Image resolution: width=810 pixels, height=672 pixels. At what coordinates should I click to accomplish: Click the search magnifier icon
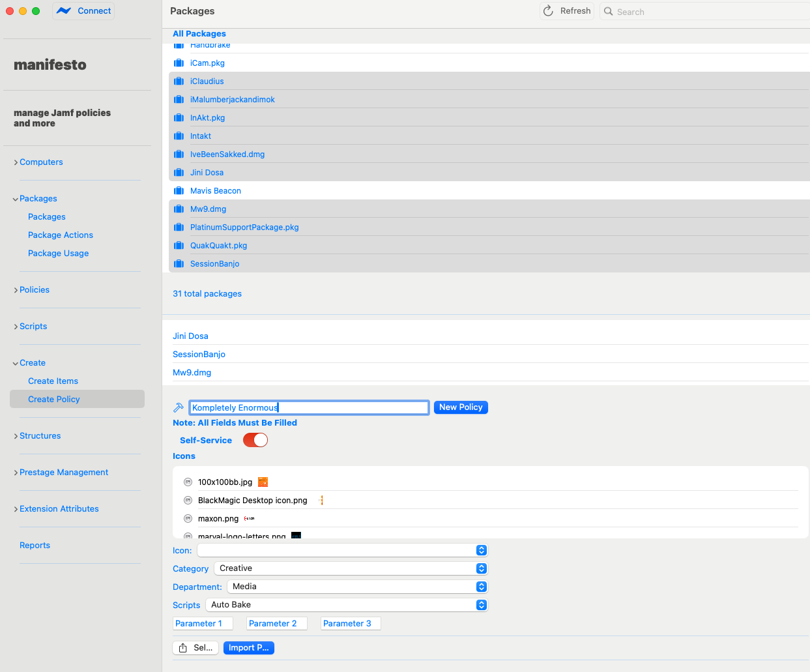(608, 12)
